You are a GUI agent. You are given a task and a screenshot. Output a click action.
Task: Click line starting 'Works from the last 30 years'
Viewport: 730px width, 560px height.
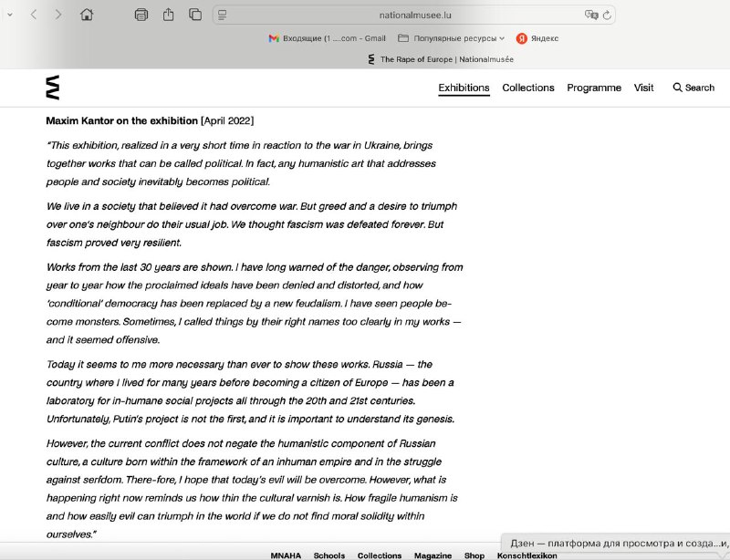tap(255, 267)
